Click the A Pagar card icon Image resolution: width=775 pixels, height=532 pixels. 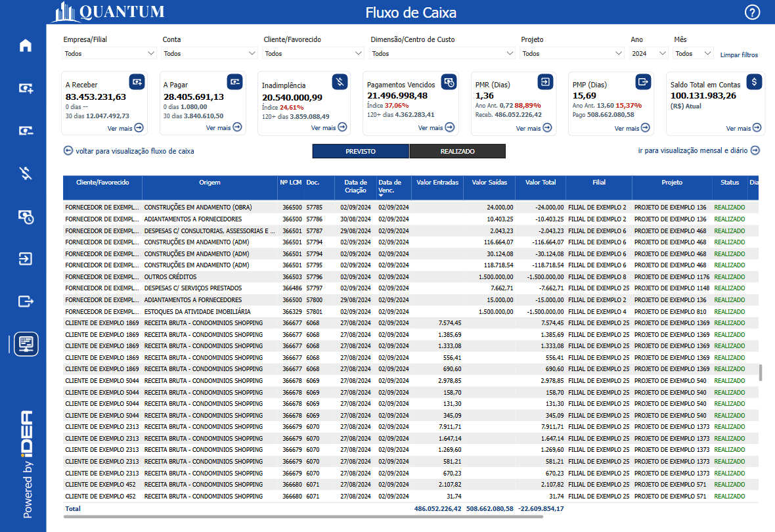[x=234, y=81]
